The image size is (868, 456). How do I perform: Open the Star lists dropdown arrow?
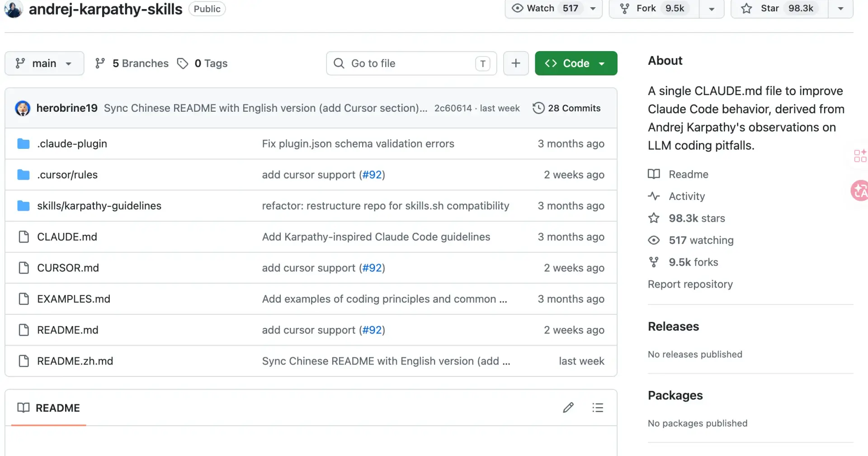click(x=841, y=9)
